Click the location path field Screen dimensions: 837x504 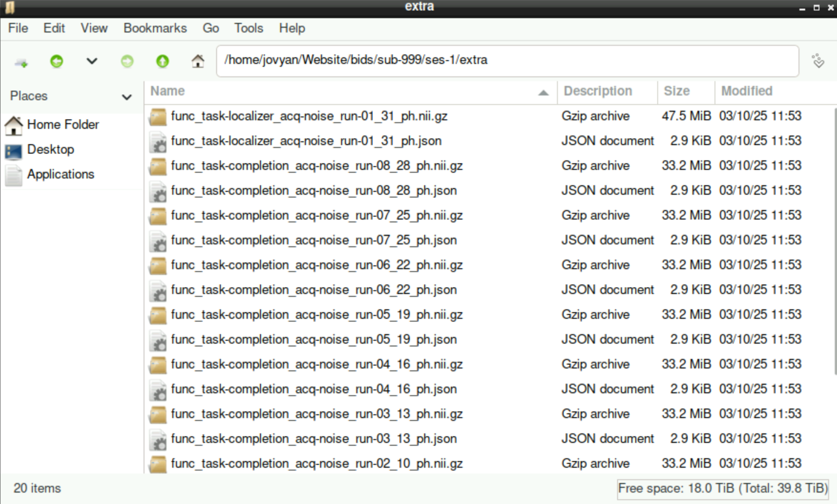click(x=507, y=61)
